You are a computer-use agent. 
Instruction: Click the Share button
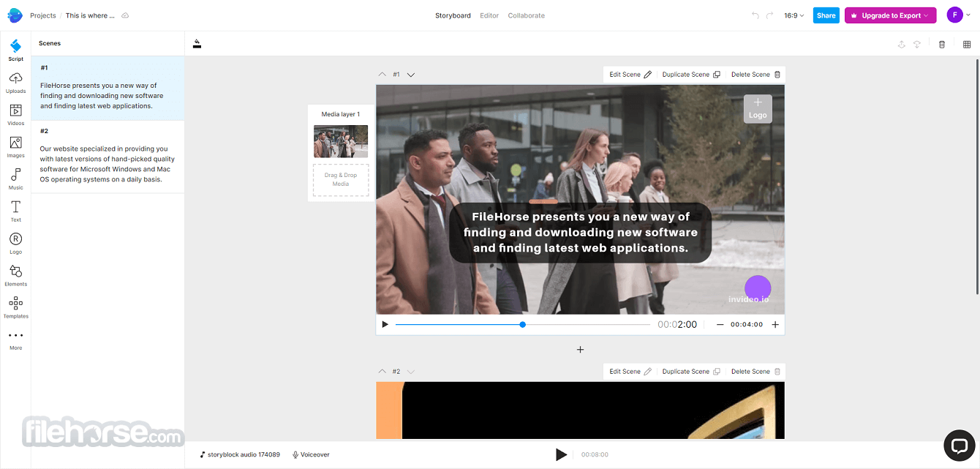click(826, 15)
